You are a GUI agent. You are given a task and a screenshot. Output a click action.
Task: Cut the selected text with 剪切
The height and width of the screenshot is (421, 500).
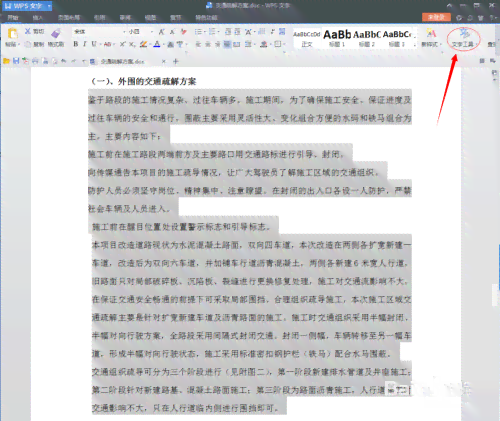point(34,31)
